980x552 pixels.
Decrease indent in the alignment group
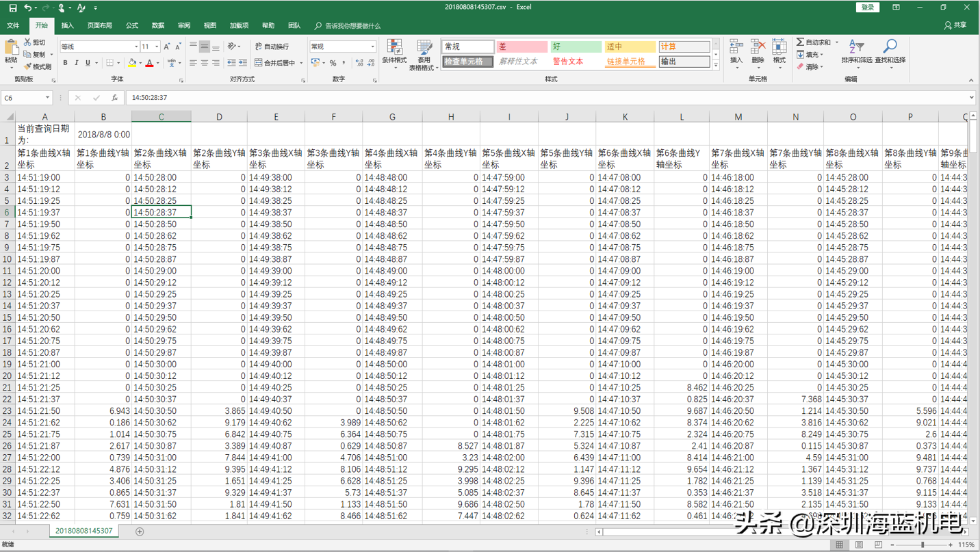(x=232, y=63)
